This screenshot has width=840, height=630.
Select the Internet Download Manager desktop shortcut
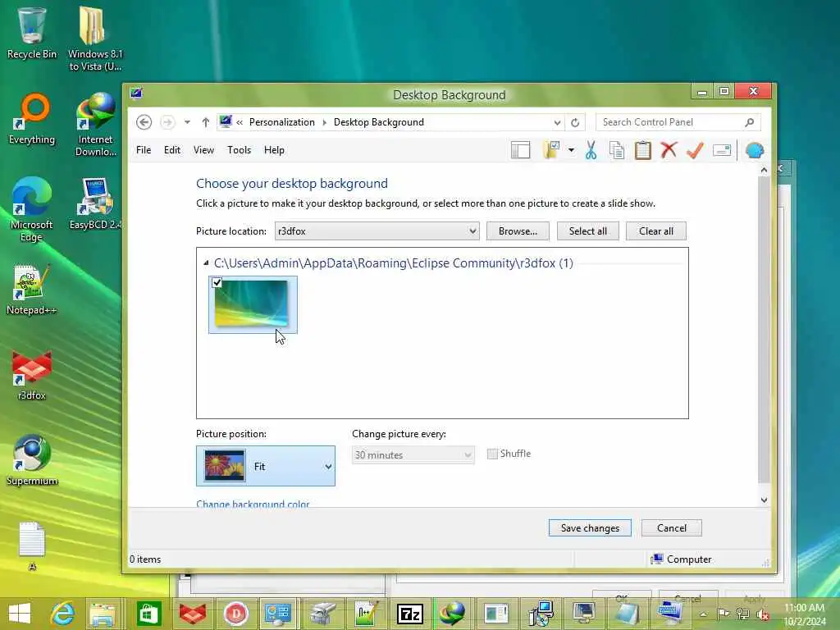tap(95, 125)
